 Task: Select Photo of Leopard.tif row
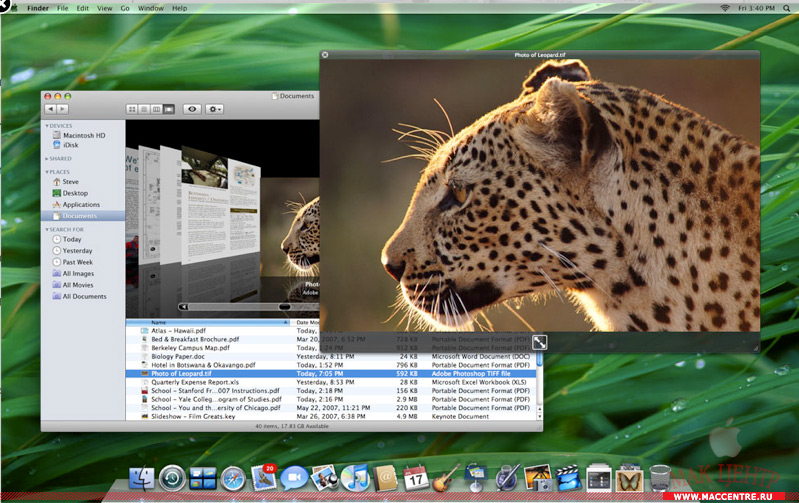click(x=331, y=374)
